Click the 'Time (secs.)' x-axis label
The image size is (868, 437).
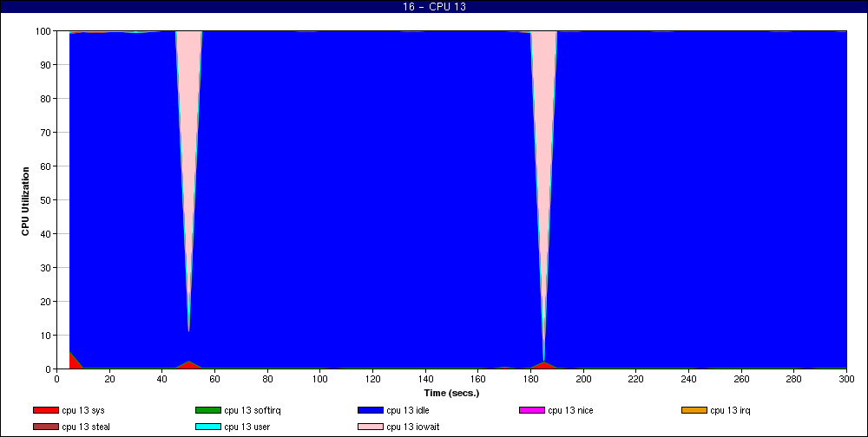[x=451, y=393]
